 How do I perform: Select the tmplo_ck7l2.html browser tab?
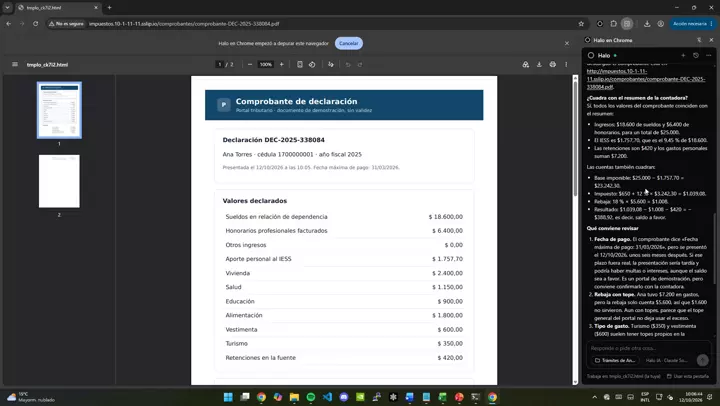(x=58, y=7)
